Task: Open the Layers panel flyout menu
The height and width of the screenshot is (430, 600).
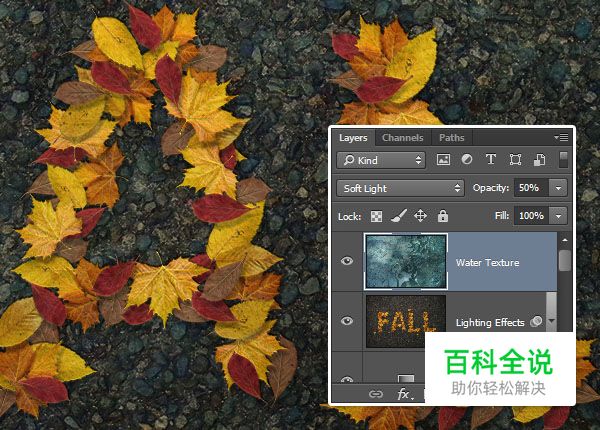Action: [561, 137]
